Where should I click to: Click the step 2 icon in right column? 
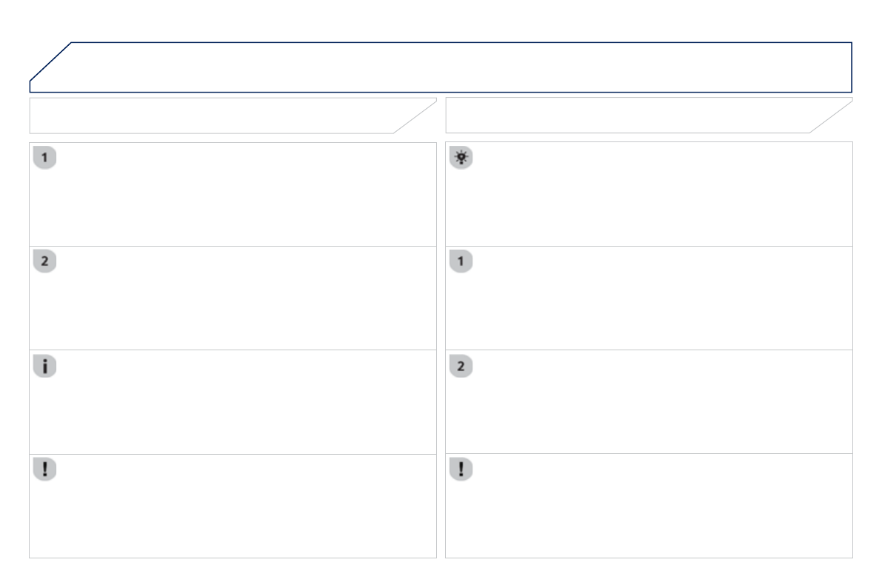point(461,366)
